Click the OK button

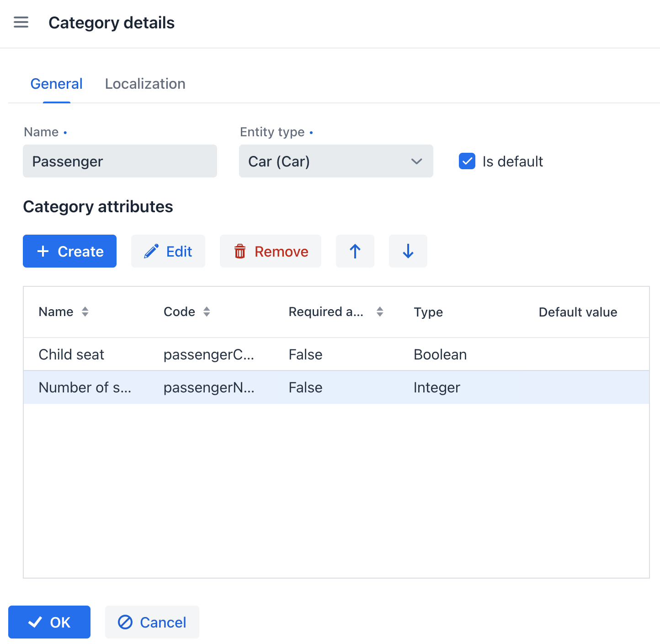(x=49, y=622)
